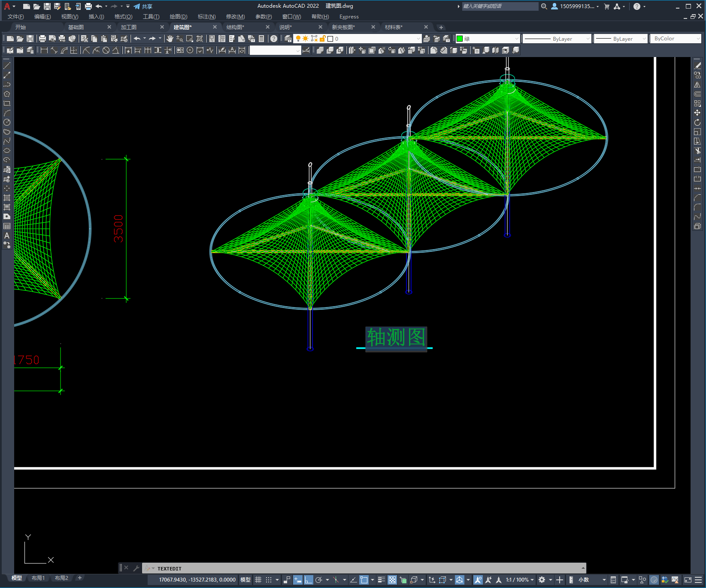Toggle ortho mode in status bar
706x588 pixels.
pos(308,580)
